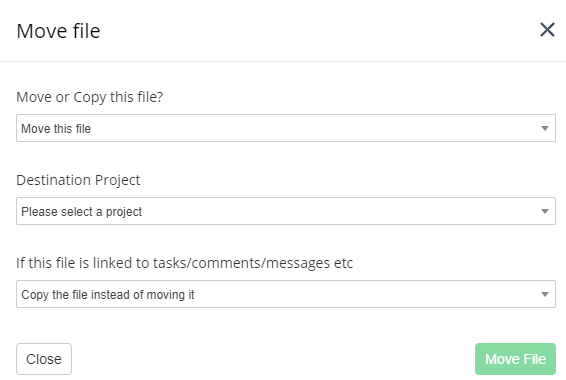Click the label about linked tasks/comments/messages
Viewport: 566px width, 380px height.
184,263
